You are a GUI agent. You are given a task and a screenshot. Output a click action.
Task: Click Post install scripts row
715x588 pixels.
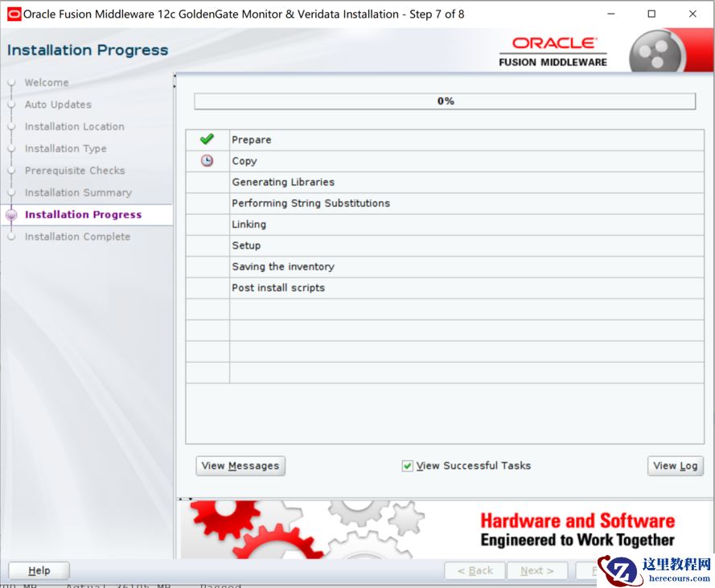pos(445,288)
